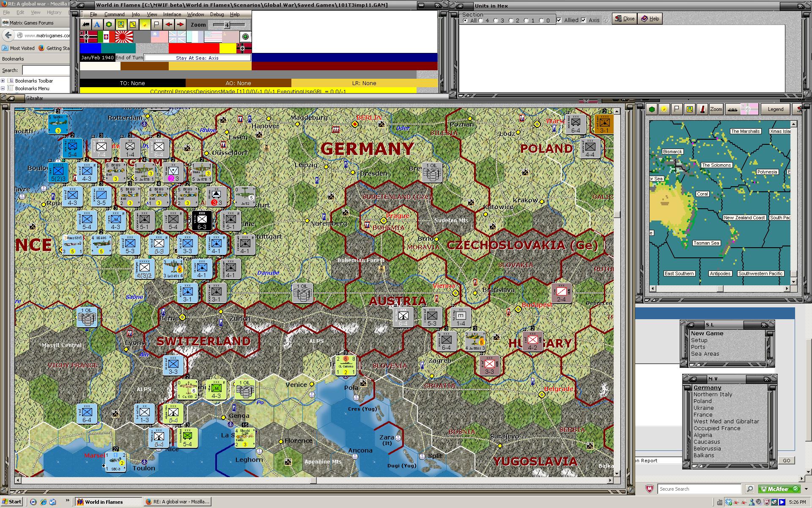The image size is (812, 508).
Task: Click the Bookmarks search field
Action: [x=46, y=70]
